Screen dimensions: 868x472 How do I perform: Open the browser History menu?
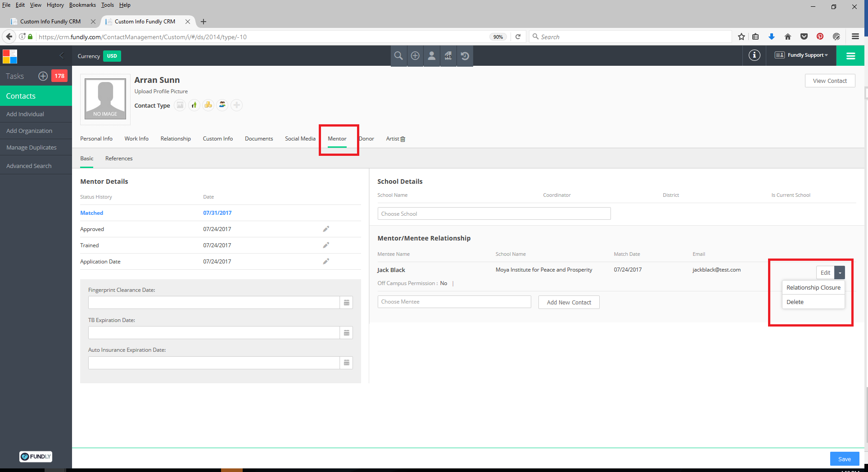[55, 5]
